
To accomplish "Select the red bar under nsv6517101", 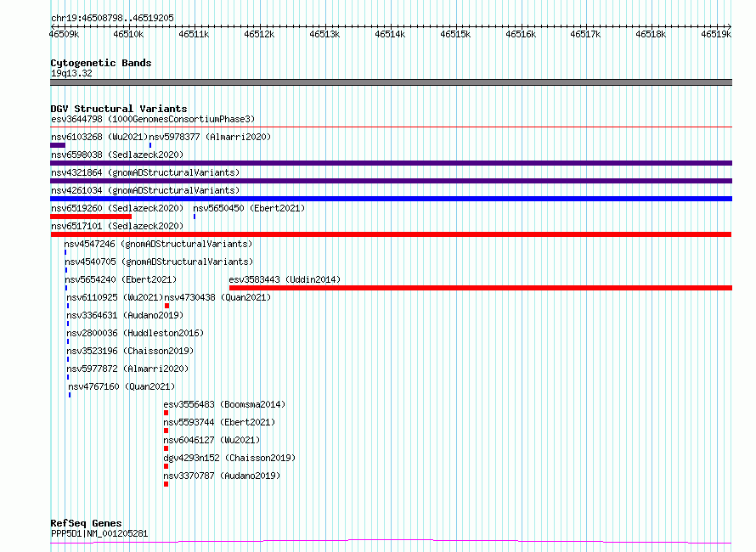I will pyautogui.click(x=391, y=234).
